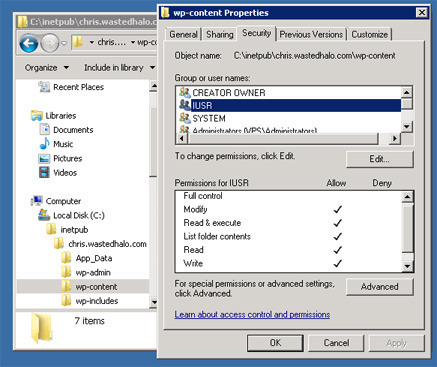The width and height of the screenshot is (437, 367).
Task: Click the folder icon in Properties title bar
Action: pos(165,13)
